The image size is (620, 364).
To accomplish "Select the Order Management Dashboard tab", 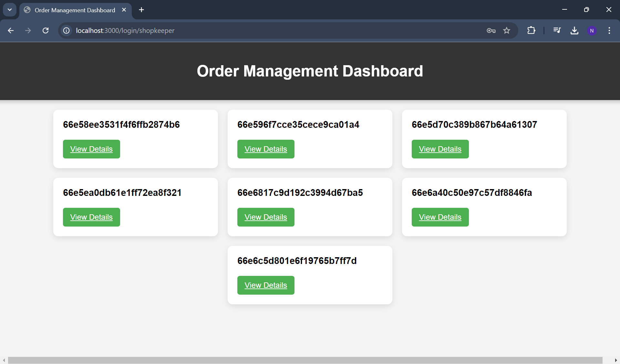I will (x=75, y=10).
